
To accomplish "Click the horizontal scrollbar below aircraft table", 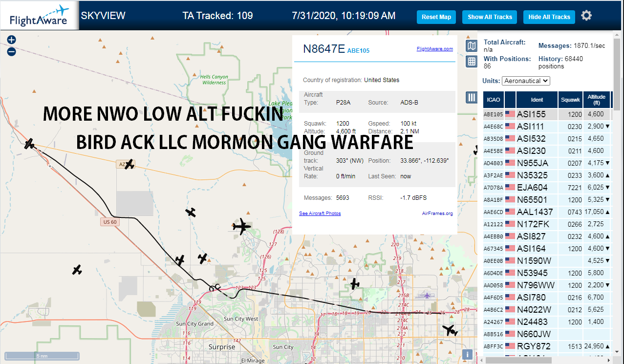I will (518, 360).
